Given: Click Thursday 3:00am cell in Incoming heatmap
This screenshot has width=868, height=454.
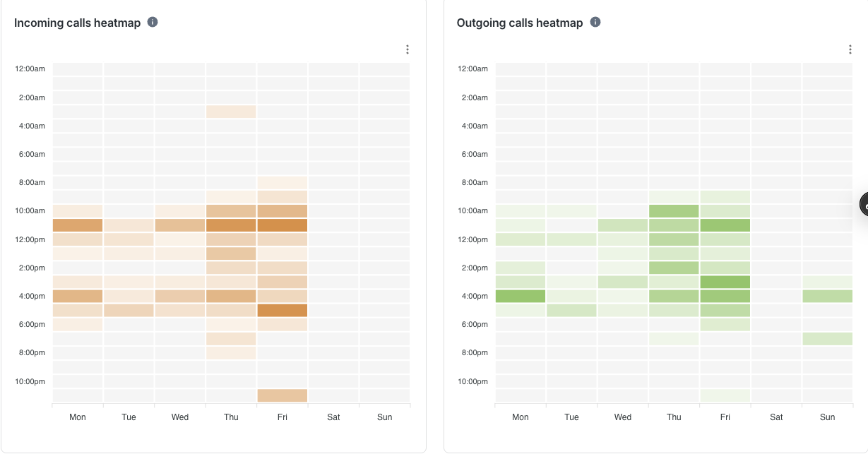Looking at the screenshot, I should tap(231, 112).
